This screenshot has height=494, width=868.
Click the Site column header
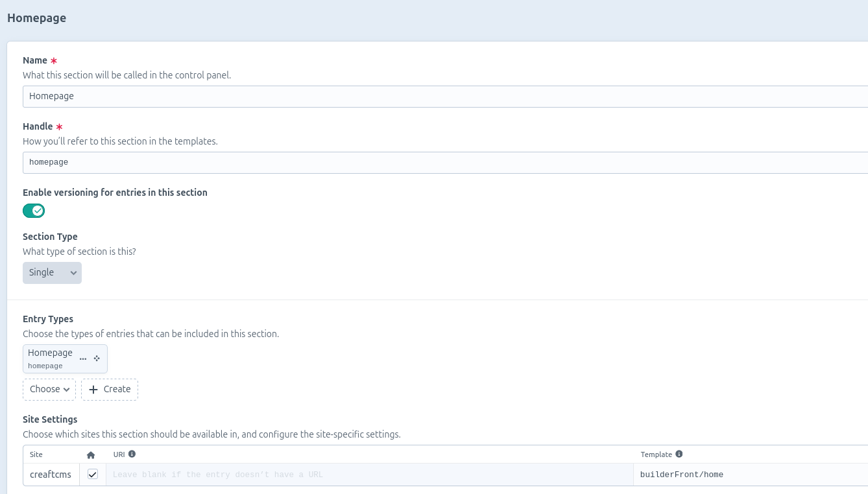(x=36, y=454)
